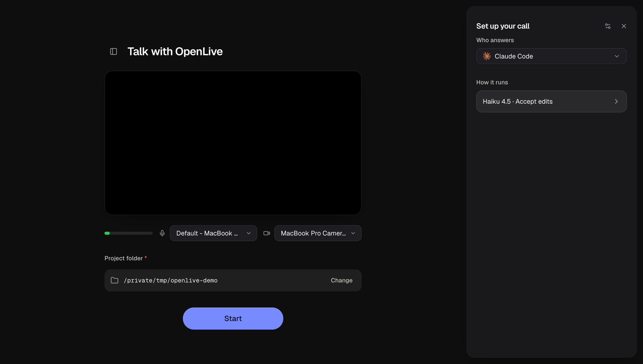Expand Haiku 4.5 · Accept edits options

[551, 101]
